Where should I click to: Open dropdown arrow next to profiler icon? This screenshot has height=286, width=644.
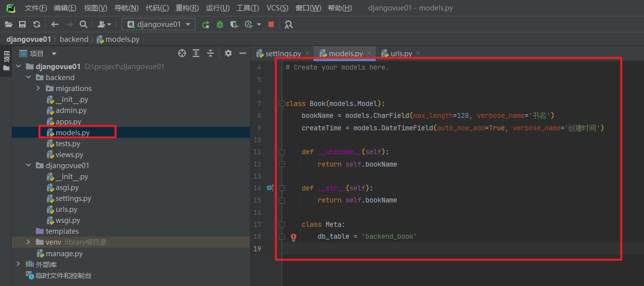(x=259, y=24)
